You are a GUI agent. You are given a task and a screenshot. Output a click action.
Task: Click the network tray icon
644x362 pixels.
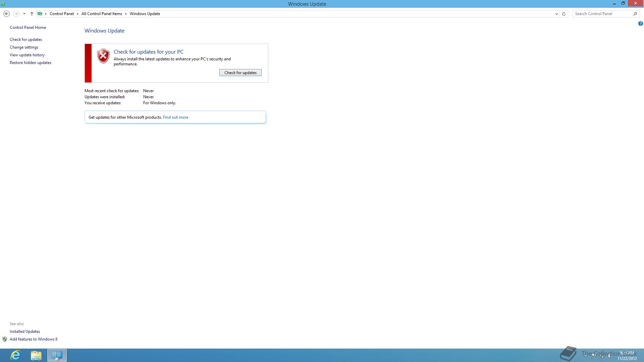click(x=602, y=356)
